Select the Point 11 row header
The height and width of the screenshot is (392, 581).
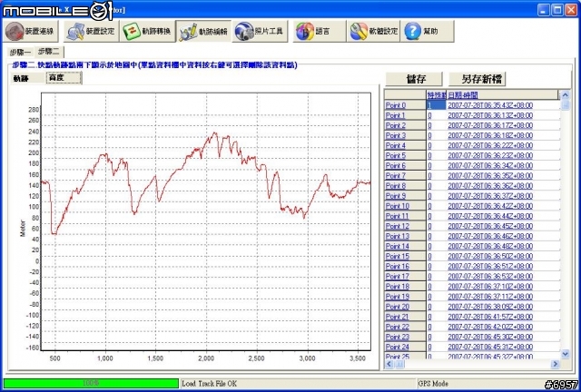405,216
